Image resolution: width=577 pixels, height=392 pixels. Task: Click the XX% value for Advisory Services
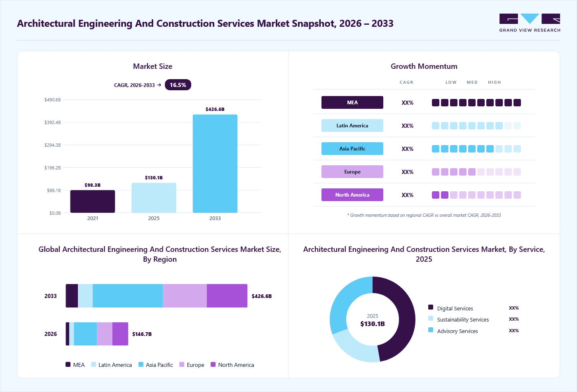[514, 331]
